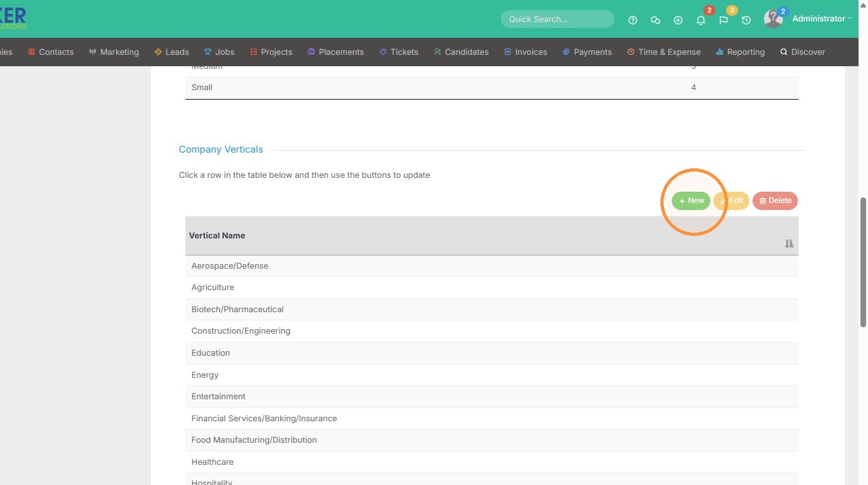Open the notifications bell
This screenshot has height=485, width=868.
click(x=701, y=20)
